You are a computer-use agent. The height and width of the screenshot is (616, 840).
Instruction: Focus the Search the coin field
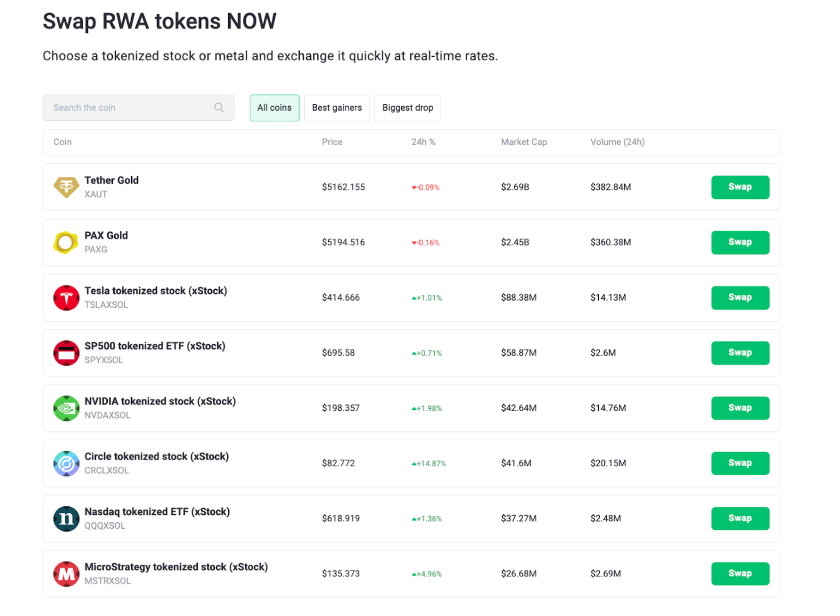(x=131, y=108)
